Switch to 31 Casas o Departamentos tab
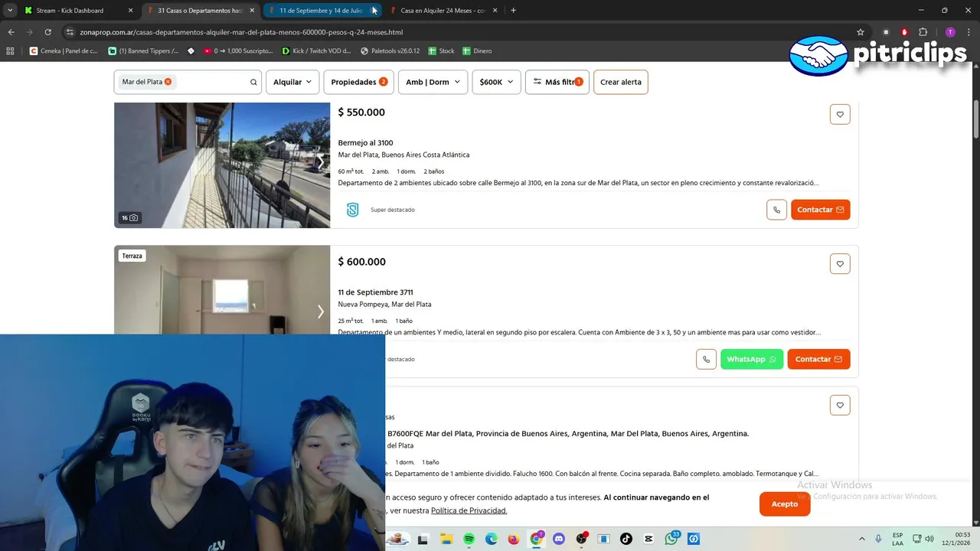Screen dimensions: 980x551 [x=200, y=11]
